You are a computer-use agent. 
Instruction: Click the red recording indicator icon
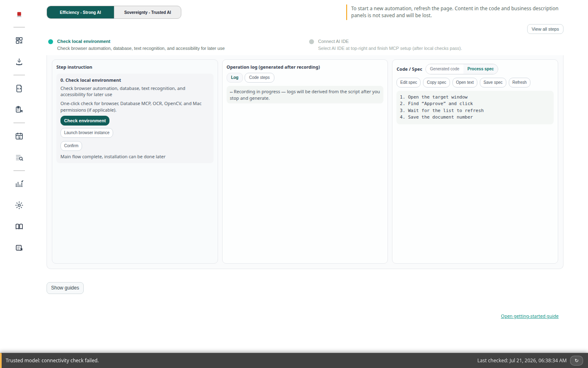tap(19, 14)
